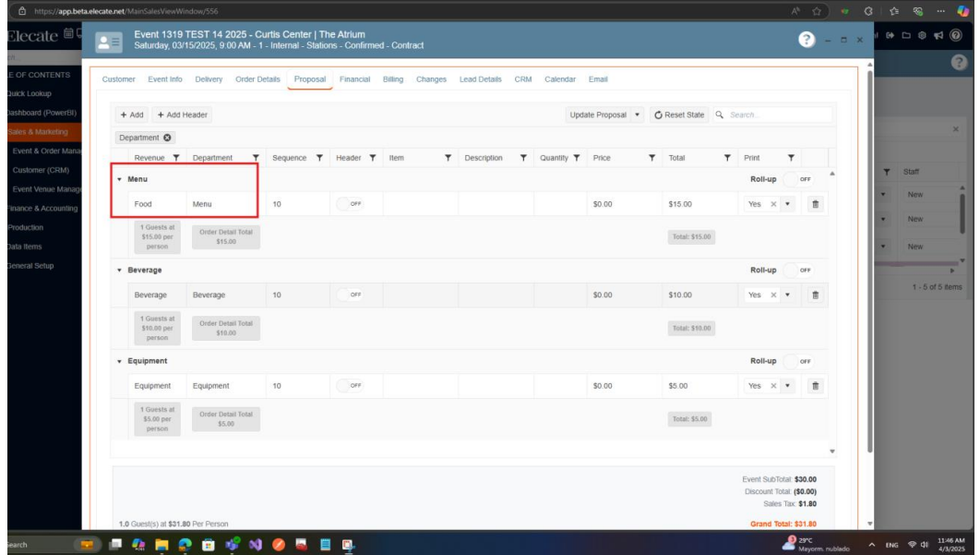Switch to the Financial tab
The width and height of the screenshot is (980, 555).
[354, 79]
